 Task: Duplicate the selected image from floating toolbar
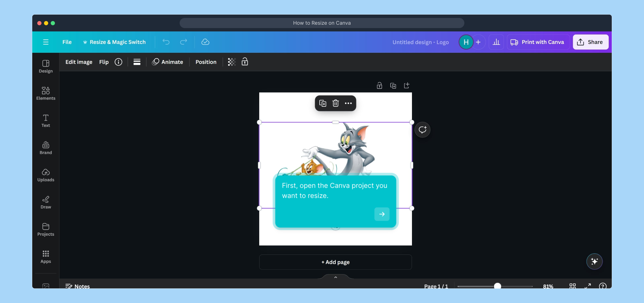coord(323,103)
